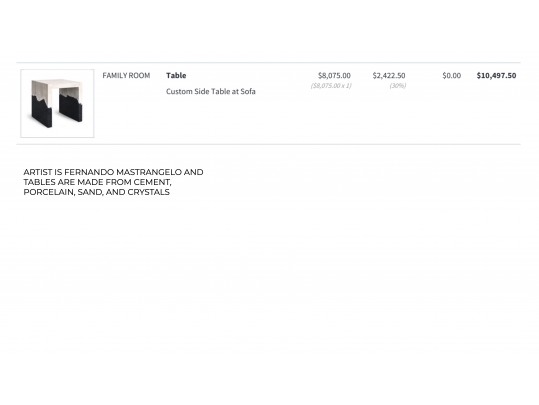The width and height of the screenshot is (539, 405).
Task: Click the word CEMENT in the note
Action: (152, 183)
